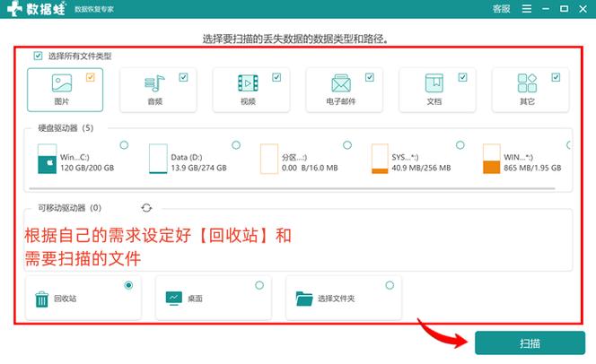Toggle 选择所有文件类型 checkbox

[38, 56]
